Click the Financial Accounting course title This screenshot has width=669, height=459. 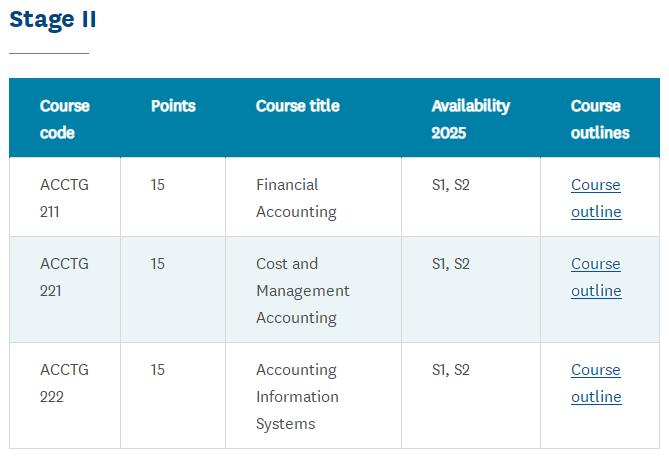296,198
